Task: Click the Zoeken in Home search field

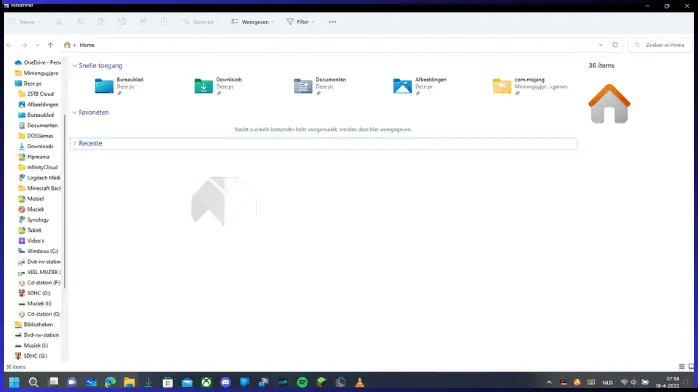Action: tap(661, 45)
